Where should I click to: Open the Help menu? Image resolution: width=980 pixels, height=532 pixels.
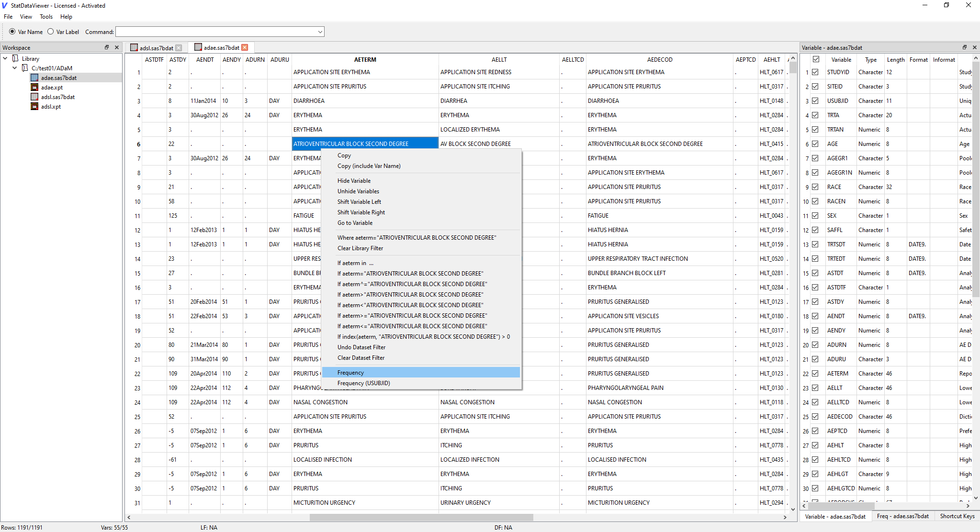tap(66, 17)
